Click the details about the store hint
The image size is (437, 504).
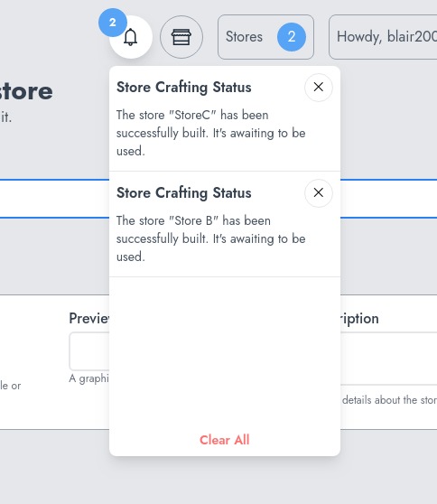coord(389,400)
